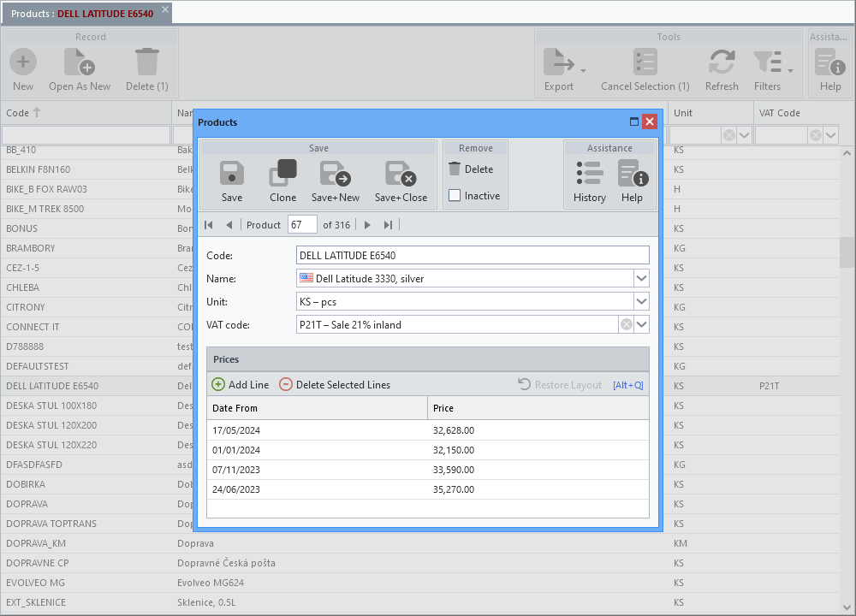Viewport: 856px width, 616px height.
Task: Click Open As New icon in main window
Action: 80,62
